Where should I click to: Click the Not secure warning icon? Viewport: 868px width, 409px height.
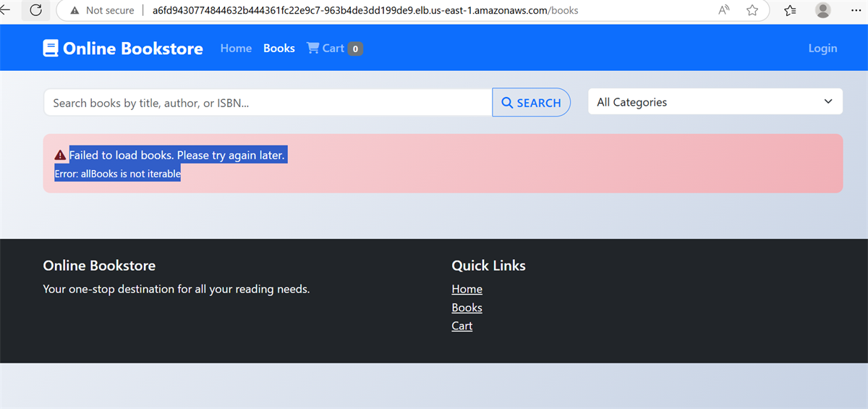pos(75,11)
